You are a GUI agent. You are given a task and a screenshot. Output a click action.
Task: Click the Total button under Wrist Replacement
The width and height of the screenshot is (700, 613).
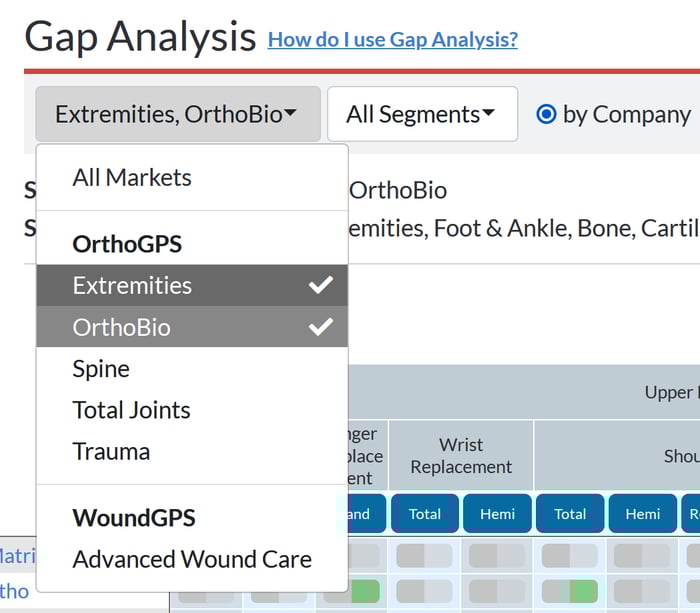tap(425, 513)
